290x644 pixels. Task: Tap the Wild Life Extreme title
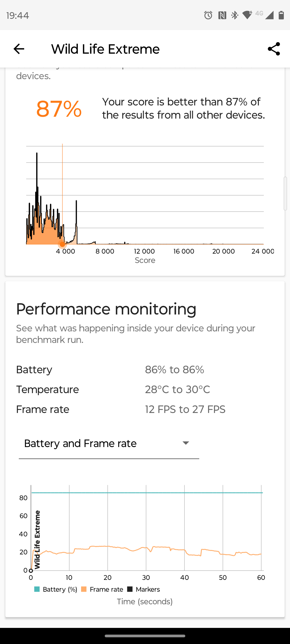pyautogui.click(x=105, y=49)
